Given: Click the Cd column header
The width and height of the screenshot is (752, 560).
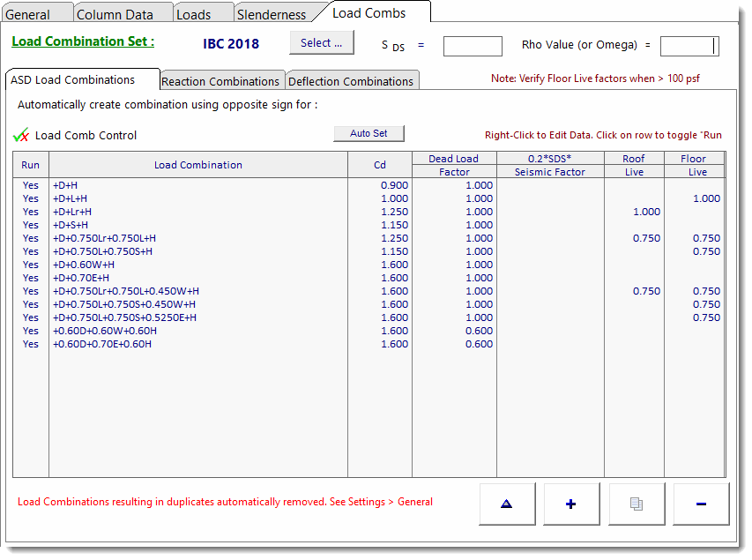Looking at the screenshot, I should click(380, 165).
